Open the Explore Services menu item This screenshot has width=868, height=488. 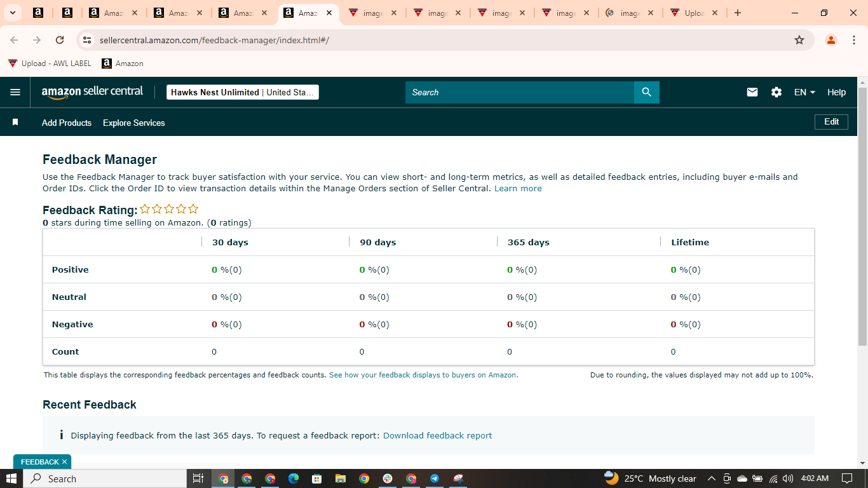click(x=134, y=123)
